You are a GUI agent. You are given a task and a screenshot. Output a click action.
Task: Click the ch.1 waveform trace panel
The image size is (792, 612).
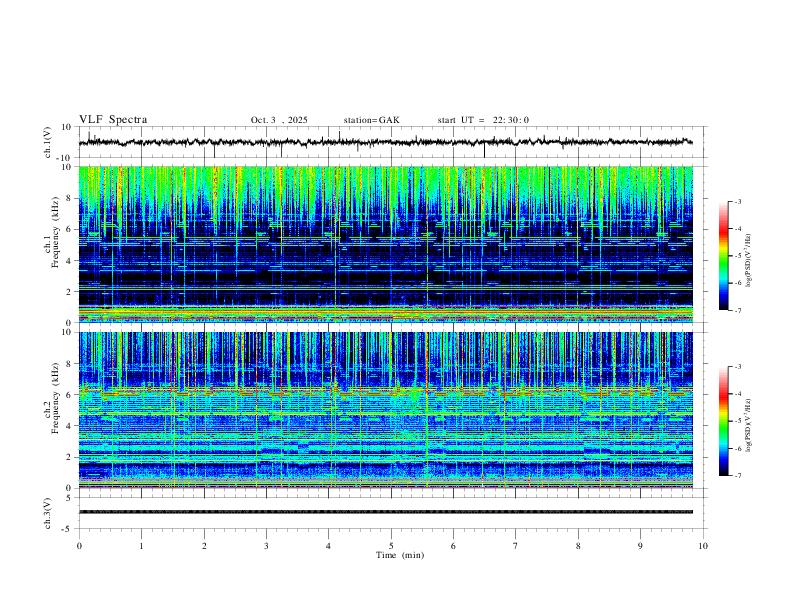(x=392, y=142)
